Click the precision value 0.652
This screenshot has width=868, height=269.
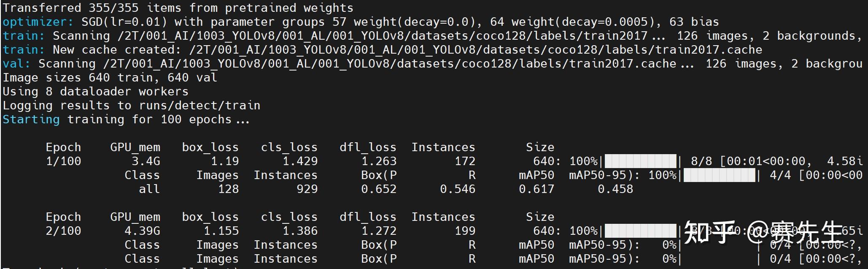[x=379, y=189]
